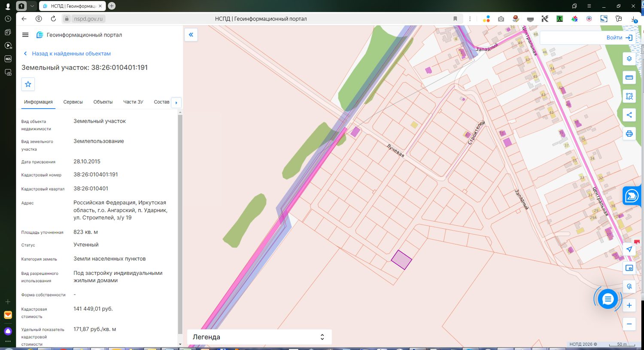The width and height of the screenshot is (644, 350).
Task: Open the Состав tab
Action: 161,102
